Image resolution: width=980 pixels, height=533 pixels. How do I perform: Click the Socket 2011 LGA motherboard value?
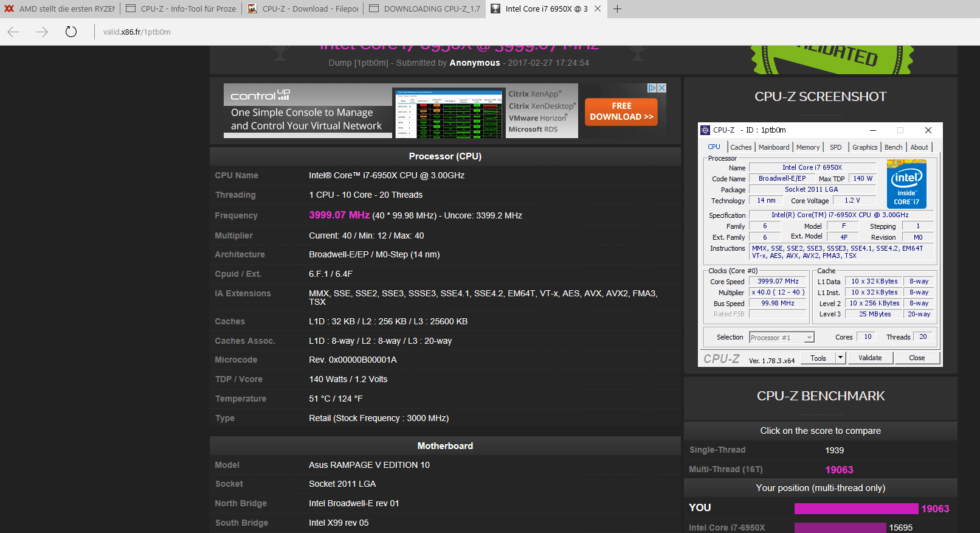tap(342, 484)
